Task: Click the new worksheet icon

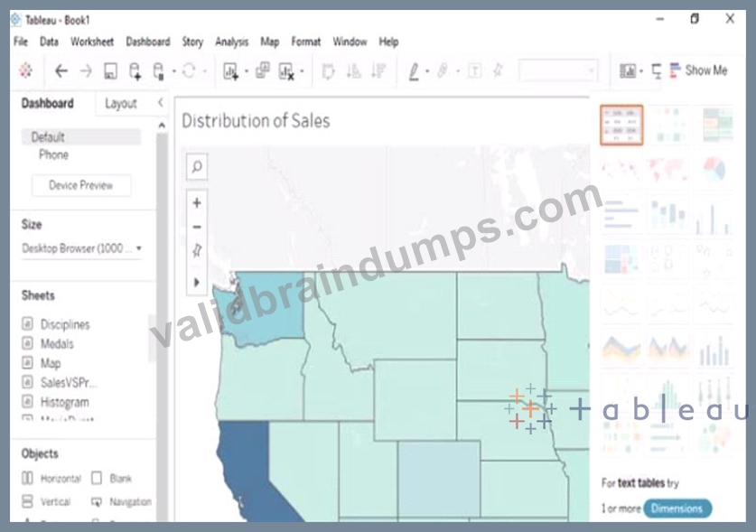Action: coord(231,71)
